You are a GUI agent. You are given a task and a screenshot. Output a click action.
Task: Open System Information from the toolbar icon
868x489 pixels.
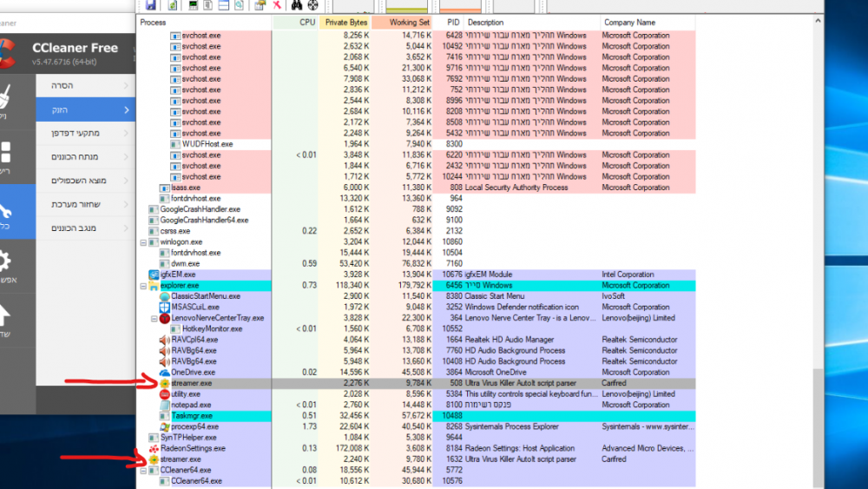[194, 5]
